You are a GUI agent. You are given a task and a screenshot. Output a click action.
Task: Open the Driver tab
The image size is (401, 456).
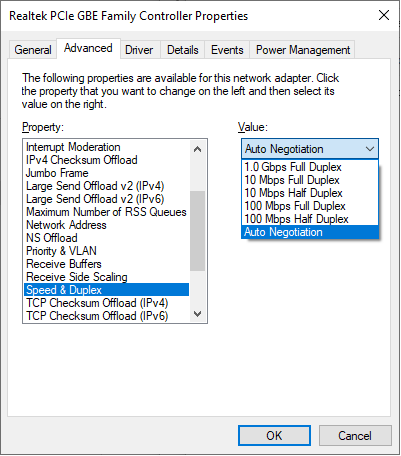[139, 50]
